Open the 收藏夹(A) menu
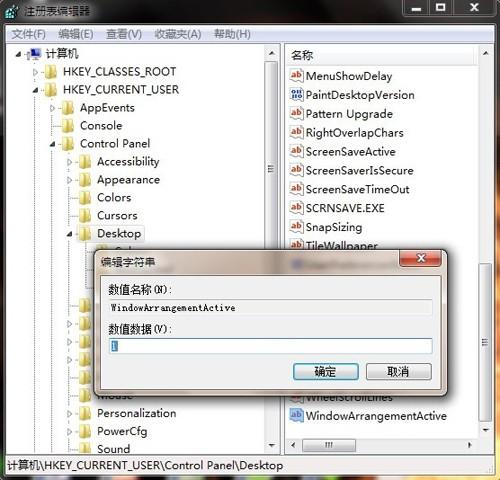The height and width of the screenshot is (480, 500). tap(178, 34)
